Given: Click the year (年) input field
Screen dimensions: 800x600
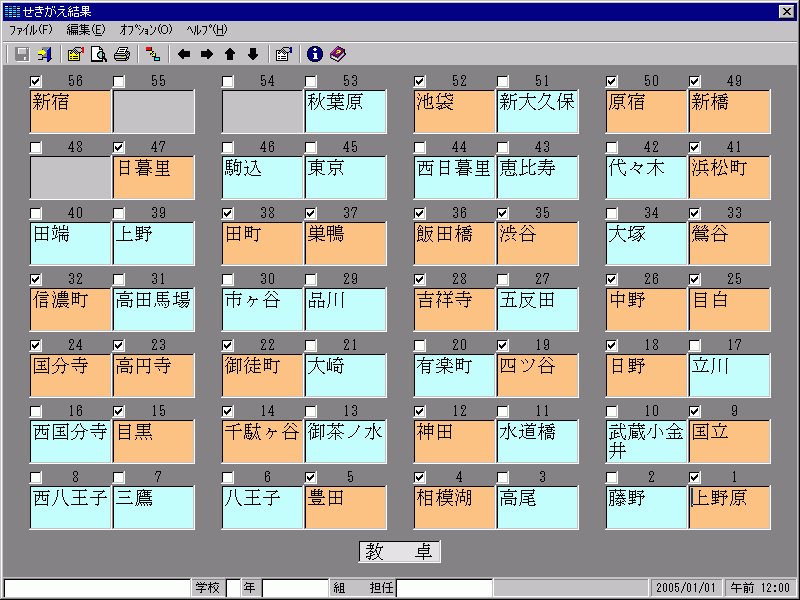Looking at the screenshot, I should tap(234, 588).
